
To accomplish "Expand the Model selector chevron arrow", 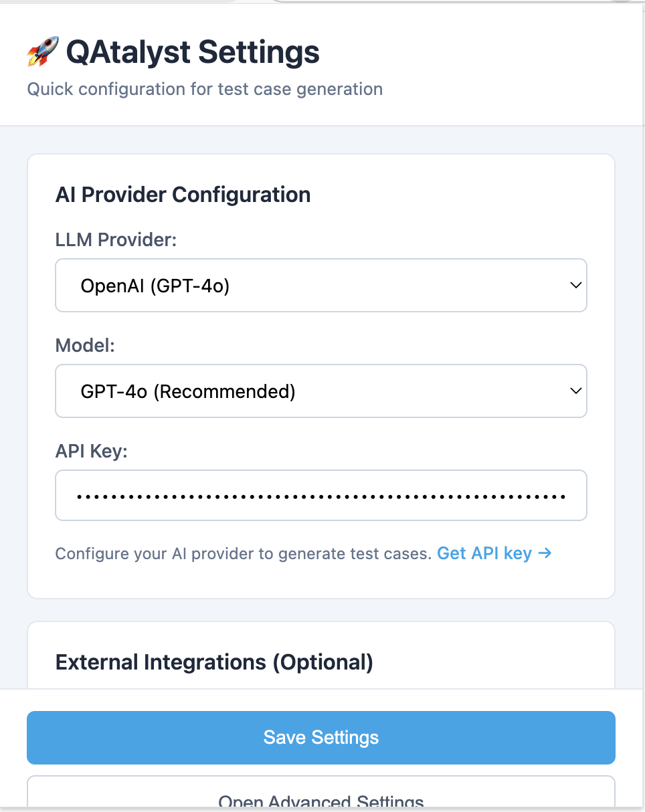I will [576, 391].
